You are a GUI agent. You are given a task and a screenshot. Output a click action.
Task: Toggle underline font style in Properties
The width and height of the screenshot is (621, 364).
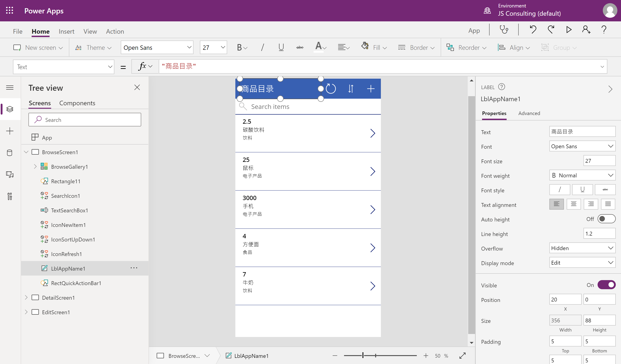[x=582, y=190]
